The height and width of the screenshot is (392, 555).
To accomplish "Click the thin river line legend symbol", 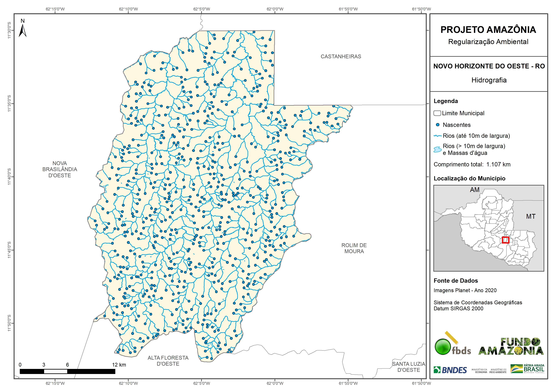I will pos(437,136).
